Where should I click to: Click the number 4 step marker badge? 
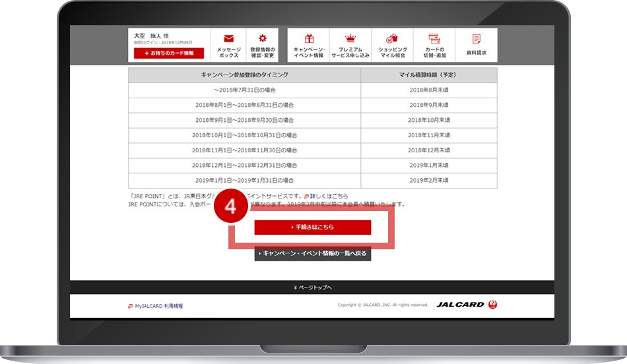tap(230, 206)
